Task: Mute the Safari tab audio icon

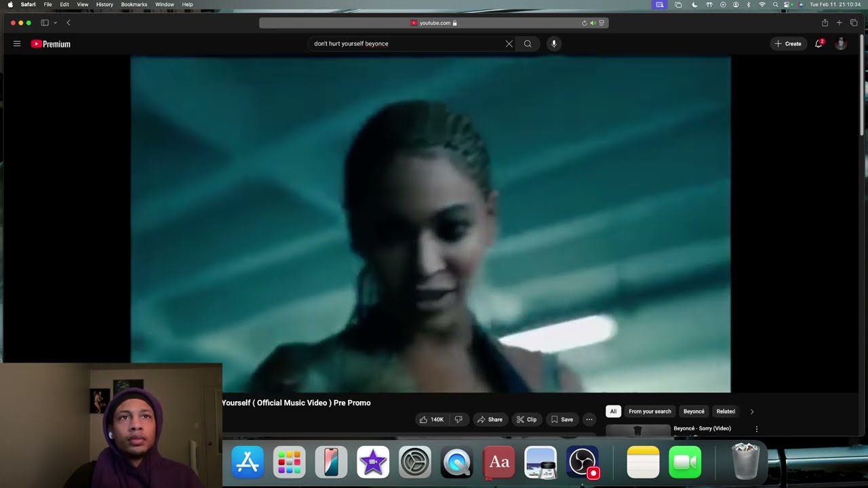Action: click(593, 23)
